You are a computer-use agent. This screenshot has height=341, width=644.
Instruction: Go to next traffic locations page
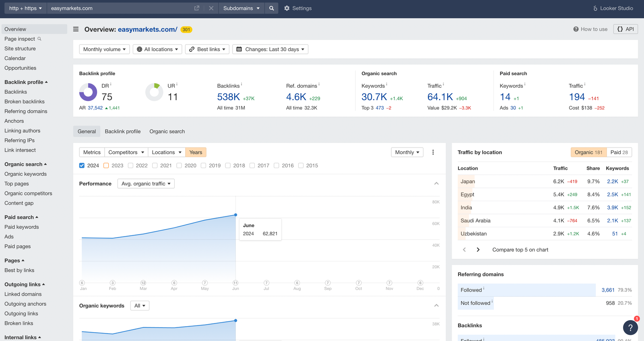point(478,250)
